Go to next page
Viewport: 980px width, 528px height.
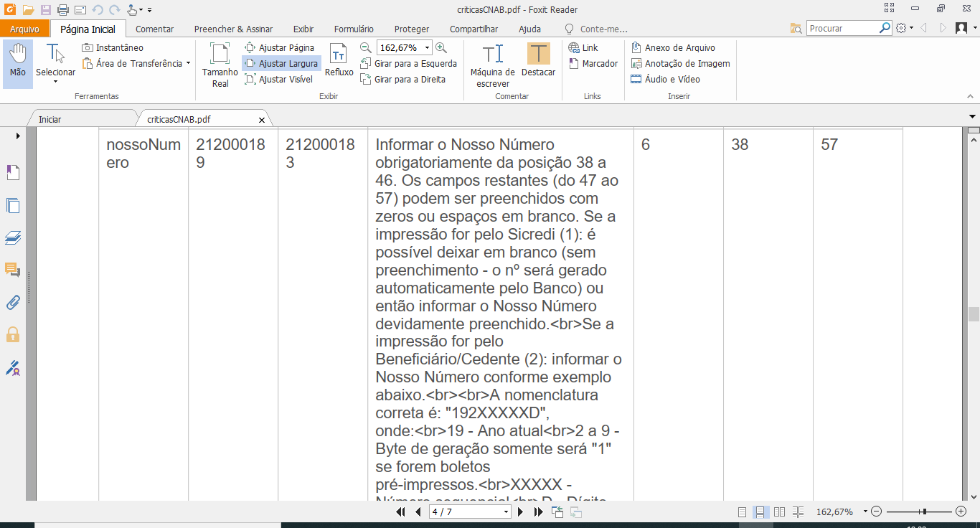pos(522,511)
